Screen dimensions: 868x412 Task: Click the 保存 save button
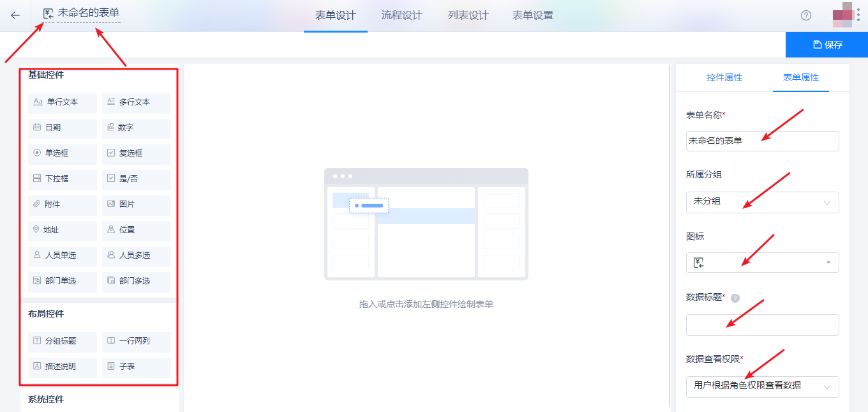826,44
